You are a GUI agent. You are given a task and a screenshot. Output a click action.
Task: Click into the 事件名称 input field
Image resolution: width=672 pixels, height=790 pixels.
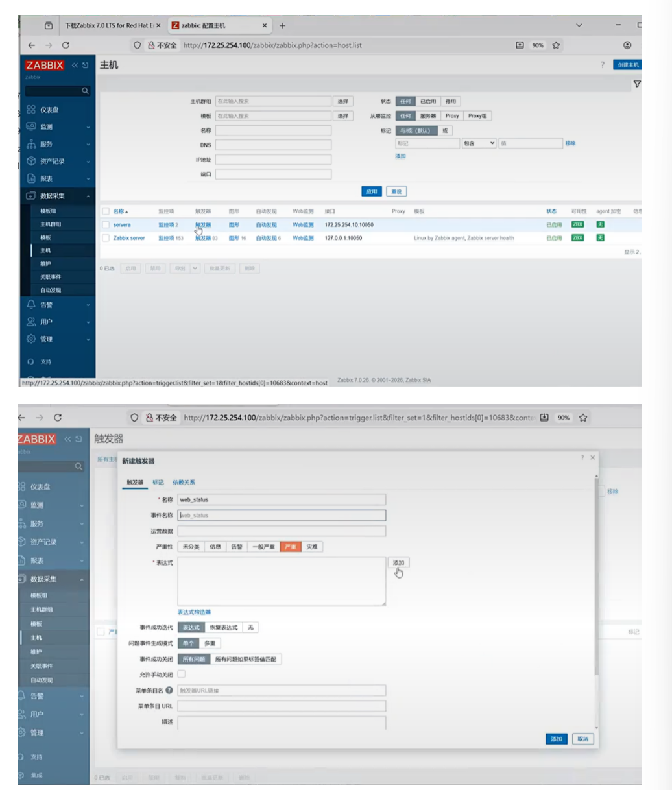click(x=282, y=515)
